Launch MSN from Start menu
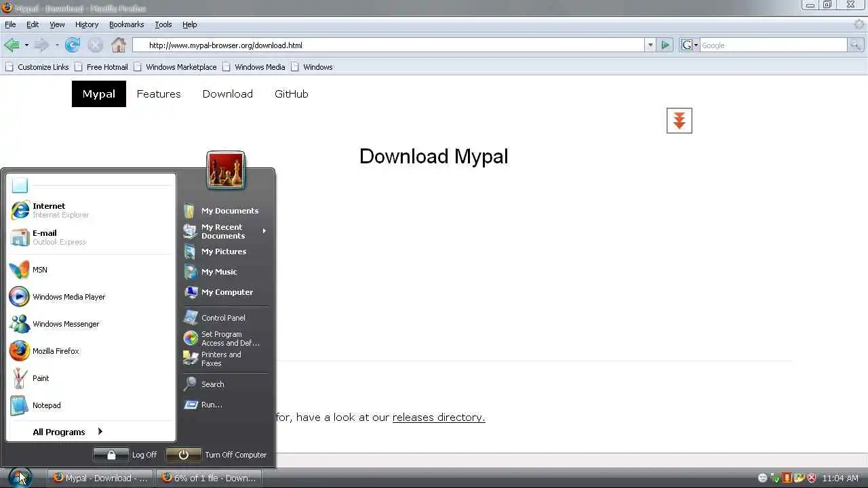The width and height of the screenshot is (868, 488). coord(90,270)
